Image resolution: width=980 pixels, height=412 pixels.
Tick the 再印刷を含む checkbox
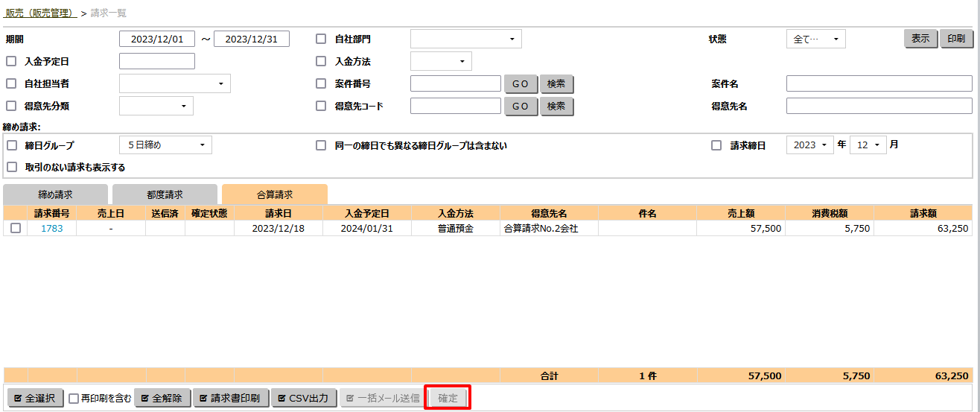(x=74, y=399)
